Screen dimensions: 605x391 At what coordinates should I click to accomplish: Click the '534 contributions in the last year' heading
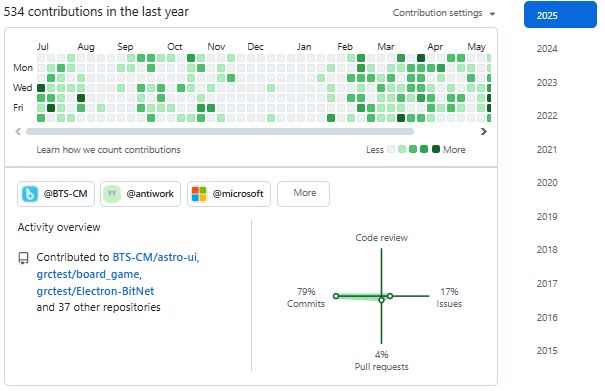pyautogui.click(x=96, y=12)
